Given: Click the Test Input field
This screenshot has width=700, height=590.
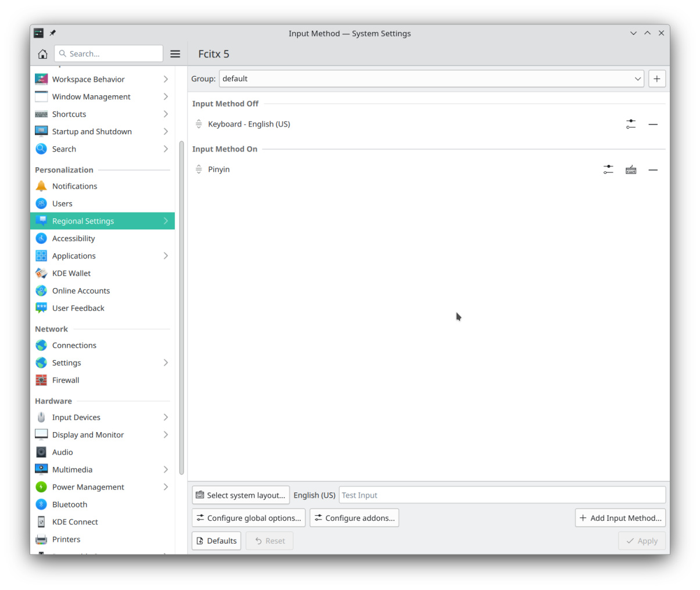Looking at the screenshot, I should 502,495.
